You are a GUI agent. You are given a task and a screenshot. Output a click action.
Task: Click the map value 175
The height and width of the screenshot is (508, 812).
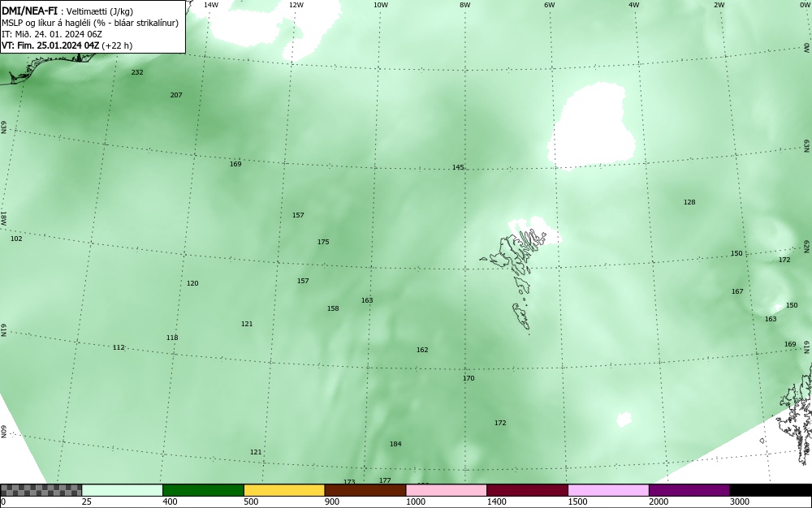coord(323,242)
